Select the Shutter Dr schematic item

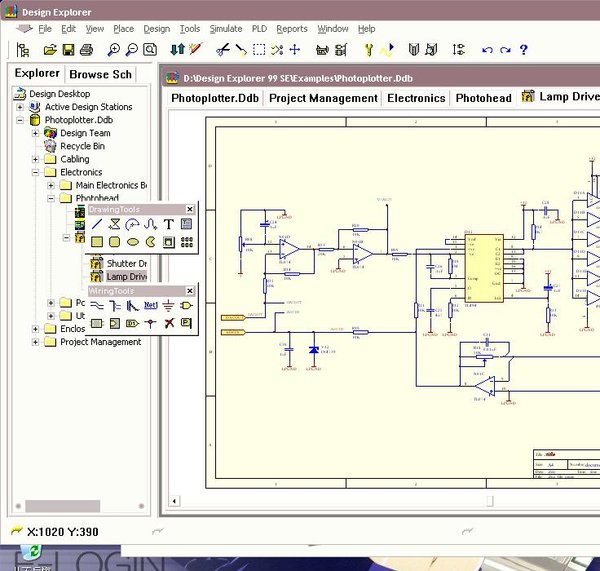pos(127,264)
